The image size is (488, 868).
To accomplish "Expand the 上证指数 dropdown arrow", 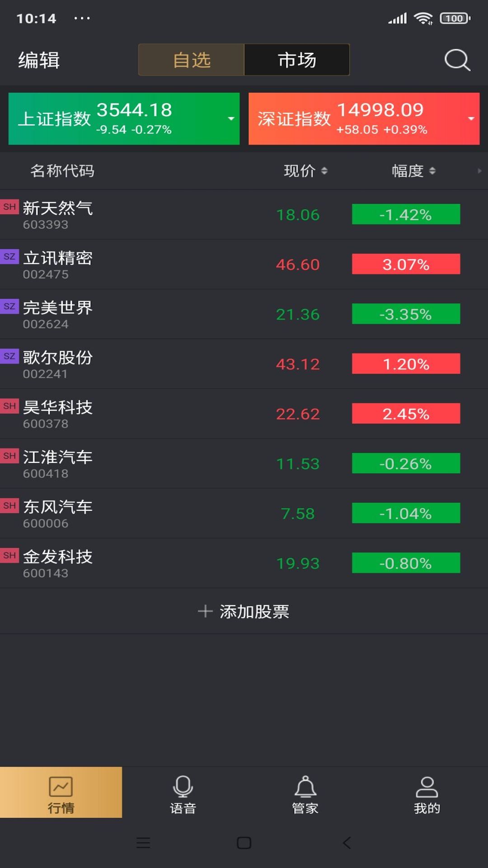I will pyautogui.click(x=231, y=119).
